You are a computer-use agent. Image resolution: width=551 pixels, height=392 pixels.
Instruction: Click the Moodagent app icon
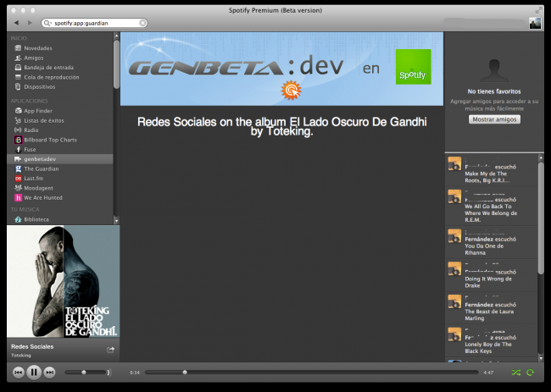[x=18, y=188]
